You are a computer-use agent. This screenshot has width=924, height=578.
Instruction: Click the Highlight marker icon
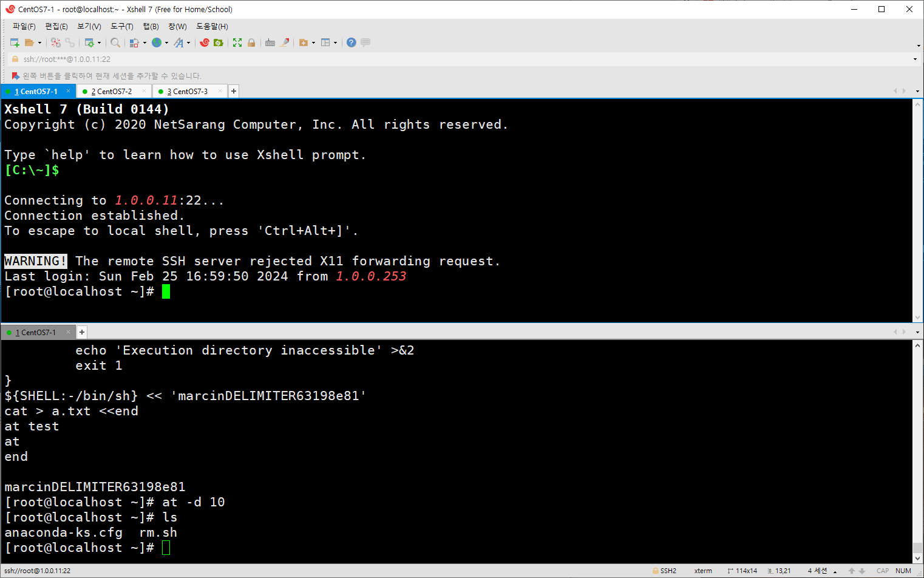284,42
